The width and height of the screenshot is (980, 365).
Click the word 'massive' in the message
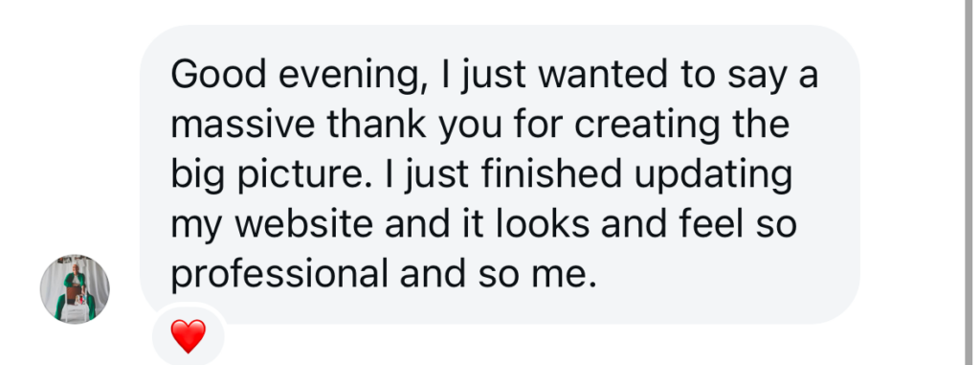(243, 125)
